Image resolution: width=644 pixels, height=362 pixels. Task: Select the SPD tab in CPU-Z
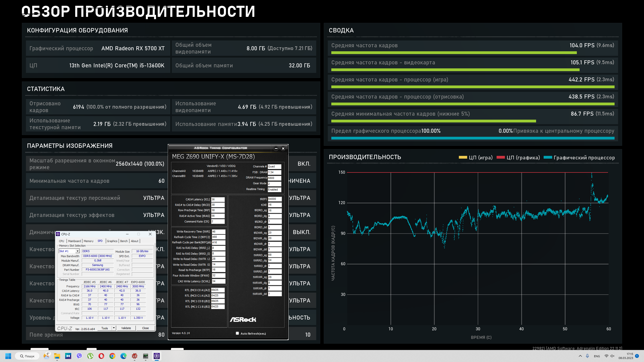coord(100,241)
